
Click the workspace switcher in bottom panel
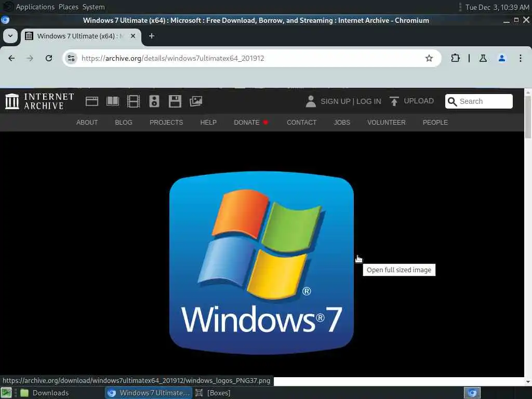point(472,393)
